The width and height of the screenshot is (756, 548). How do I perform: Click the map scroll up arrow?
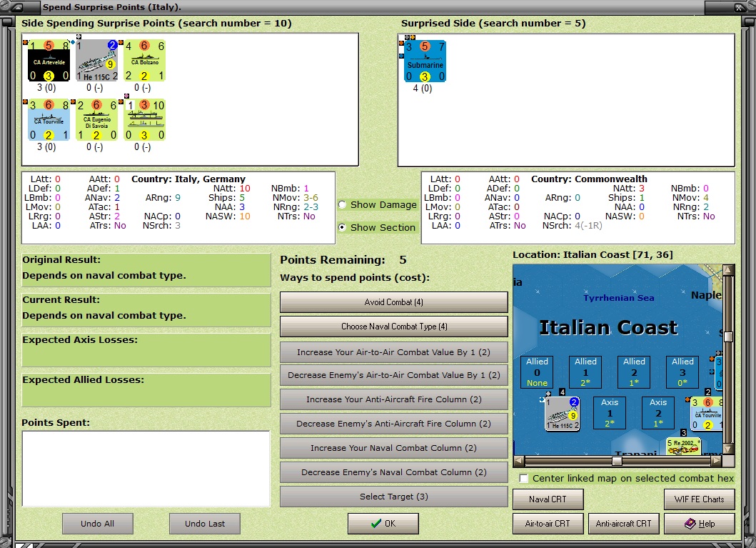tap(729, 269)
